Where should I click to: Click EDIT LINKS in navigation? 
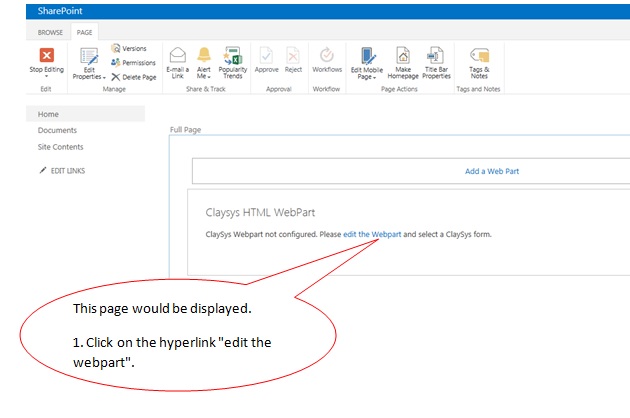(68, 171)
